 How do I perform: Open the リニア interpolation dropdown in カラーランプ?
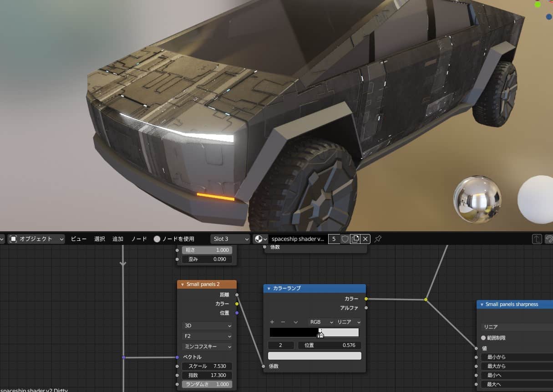click(x=348, y=322)
